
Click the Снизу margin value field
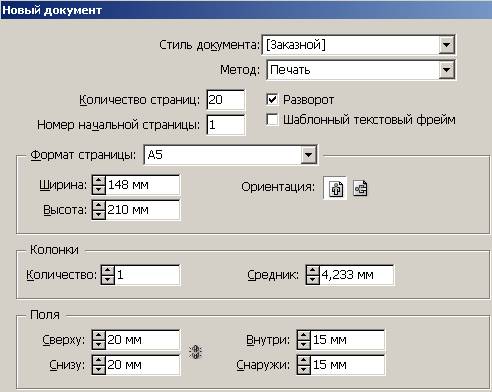tap(142, 365)
